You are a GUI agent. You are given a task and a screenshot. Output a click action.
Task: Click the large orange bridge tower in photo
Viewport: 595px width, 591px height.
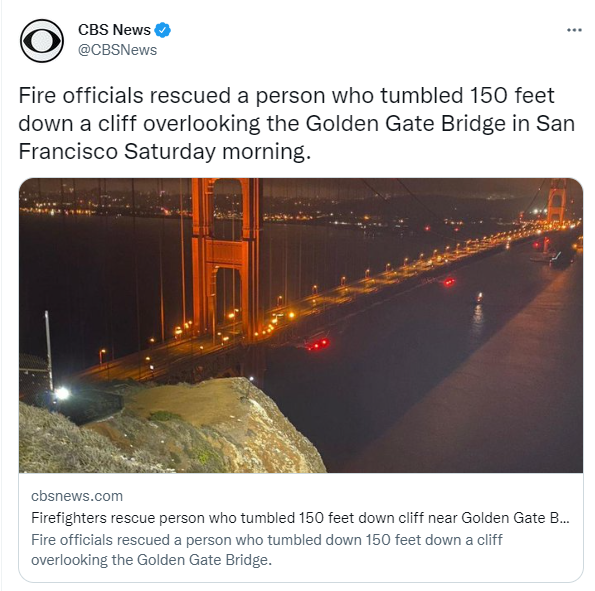(227, 260)
